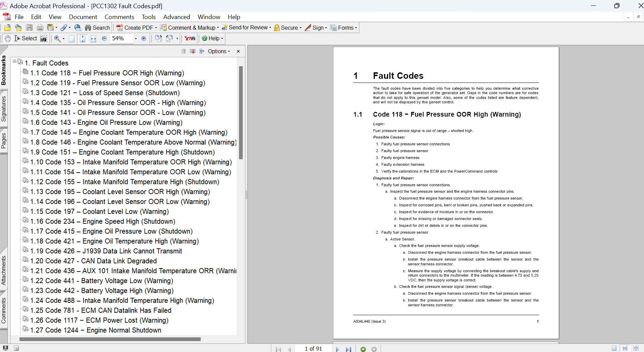Jump to the last page arrow
The image size is (644, 352).
click(348, 349)
